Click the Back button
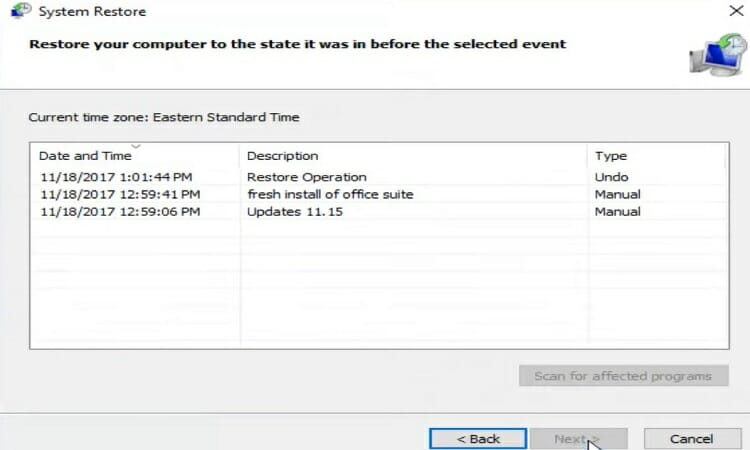750x450 pixels. tap(478, 439)
